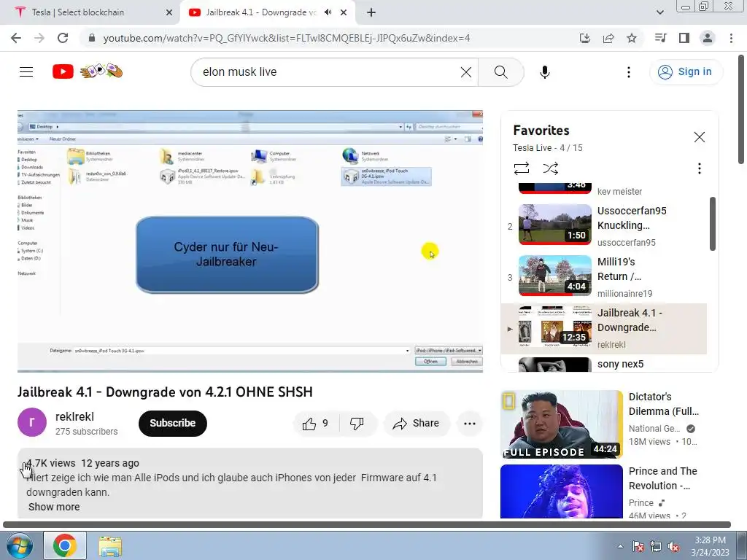Click the Tesla Live playlist link
Screen dimensions: 747x560
[x=532, y=147]
